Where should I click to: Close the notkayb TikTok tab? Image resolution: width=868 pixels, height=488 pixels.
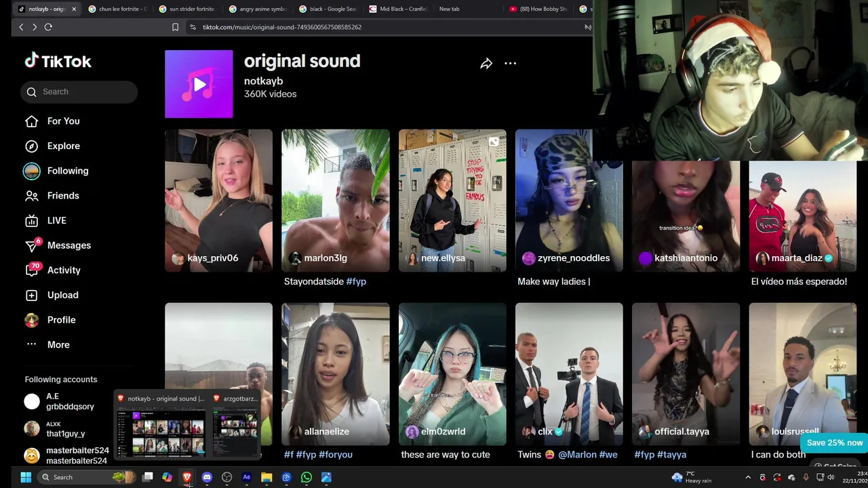click(74, 9)
